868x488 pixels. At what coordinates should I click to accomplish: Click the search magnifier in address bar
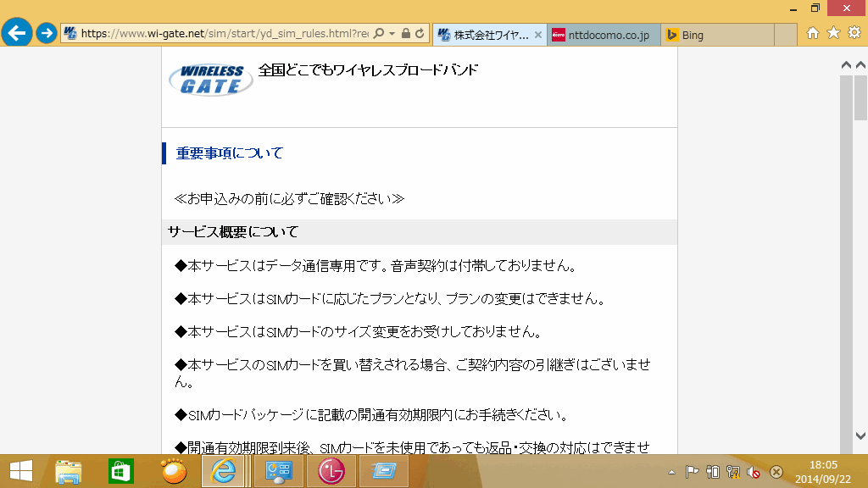coord(377,34)
